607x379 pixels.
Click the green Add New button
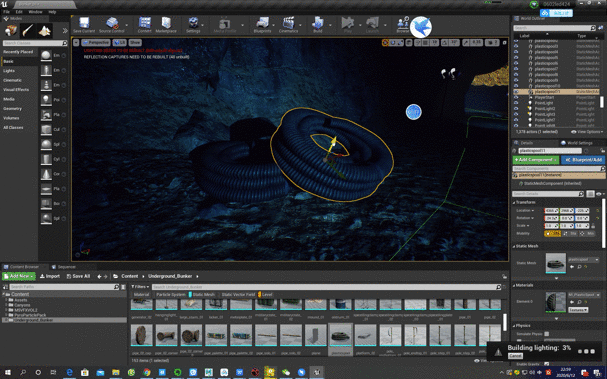[x=19, y=276]
